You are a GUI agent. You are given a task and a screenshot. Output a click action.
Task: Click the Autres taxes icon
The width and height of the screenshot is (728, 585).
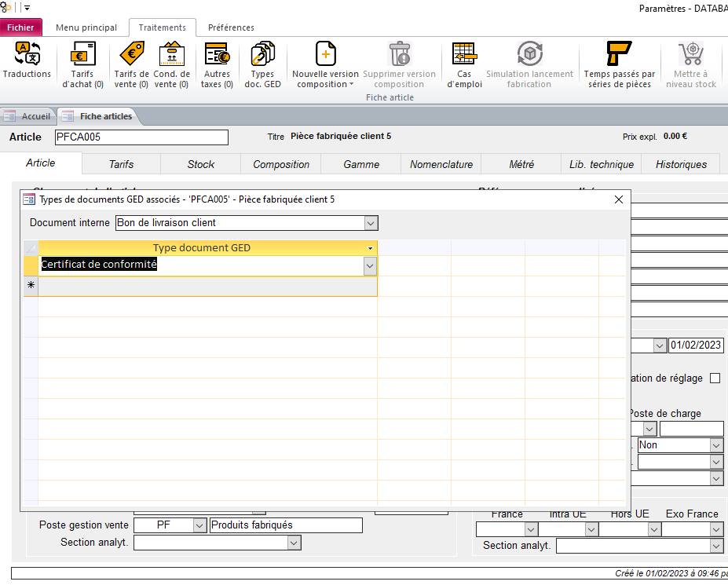tap(217, 55)
